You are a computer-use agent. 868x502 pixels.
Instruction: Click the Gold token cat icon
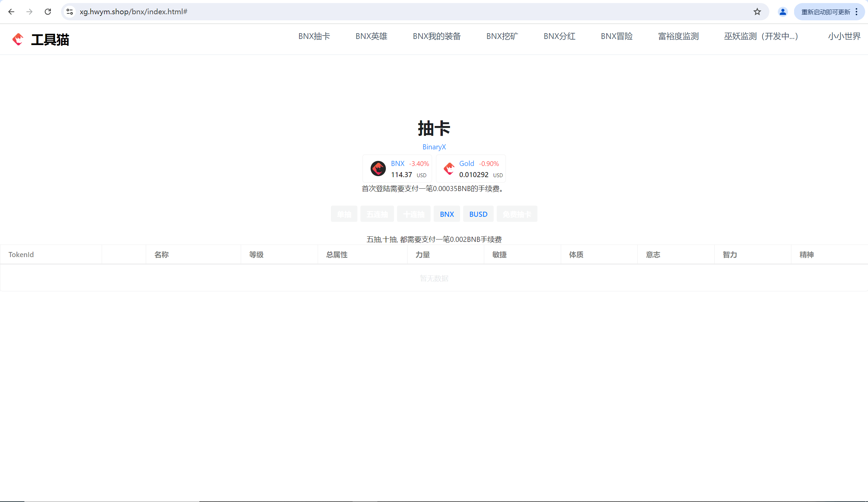pos(449,169)
